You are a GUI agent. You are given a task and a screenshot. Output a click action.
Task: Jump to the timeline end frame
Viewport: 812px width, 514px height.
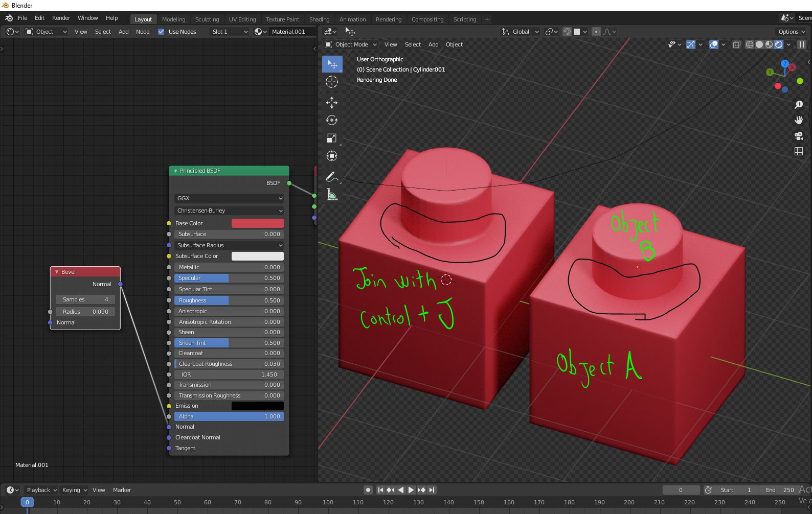tap(432, 490)
